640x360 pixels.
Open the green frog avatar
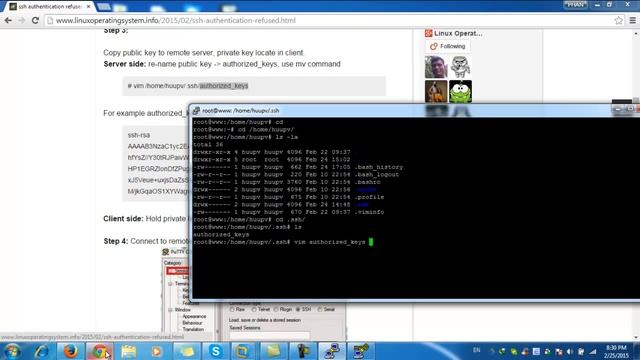(x=460, y=91)
